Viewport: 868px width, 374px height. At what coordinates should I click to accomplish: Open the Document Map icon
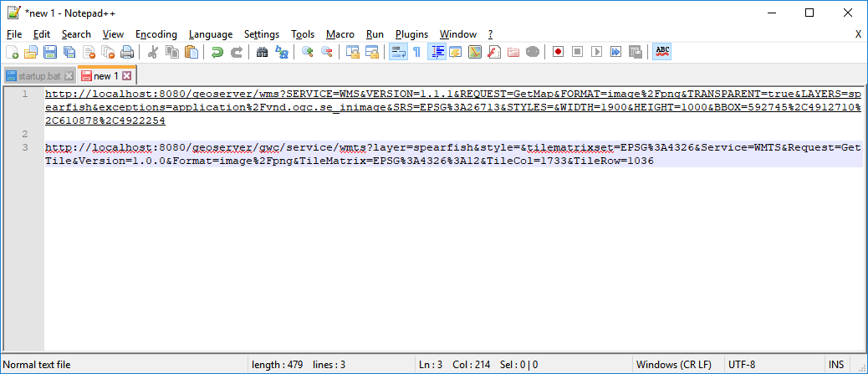pos(475,52)
